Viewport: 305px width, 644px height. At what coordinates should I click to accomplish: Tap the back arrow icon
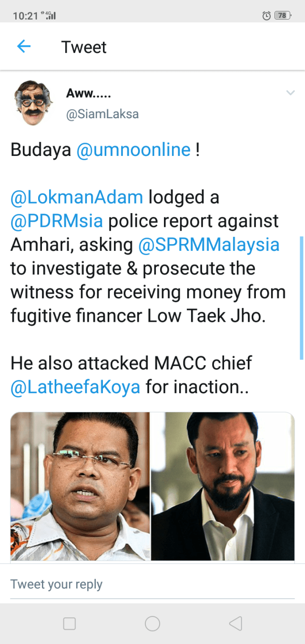tap(24, 47)
